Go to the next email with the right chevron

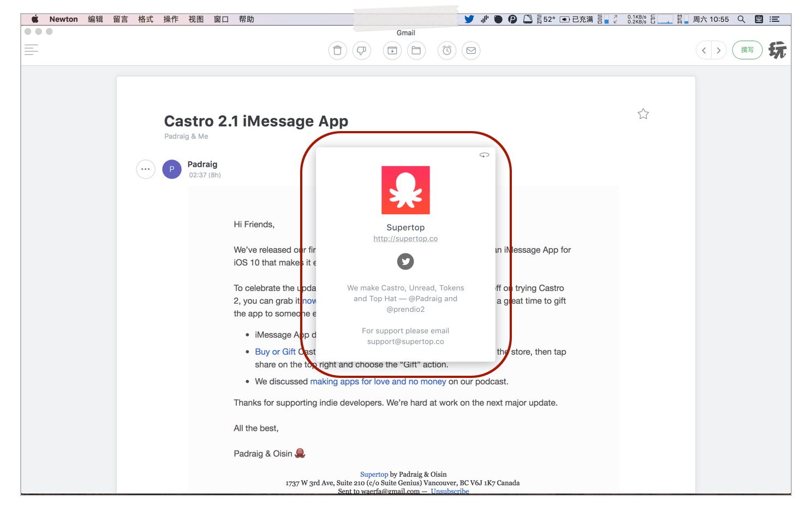pos(719,51)
